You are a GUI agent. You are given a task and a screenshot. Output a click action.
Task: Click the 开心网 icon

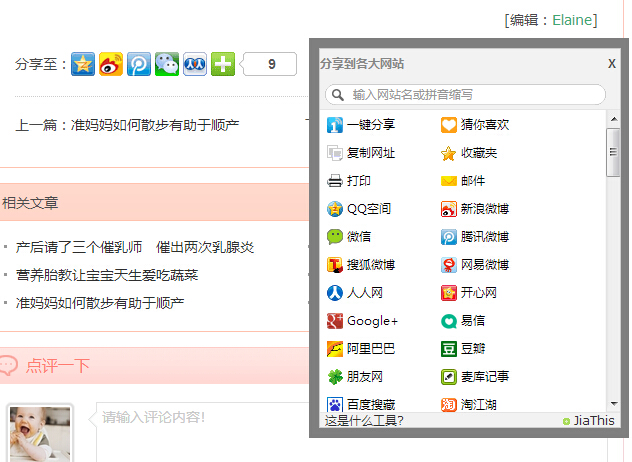[449, 293]
